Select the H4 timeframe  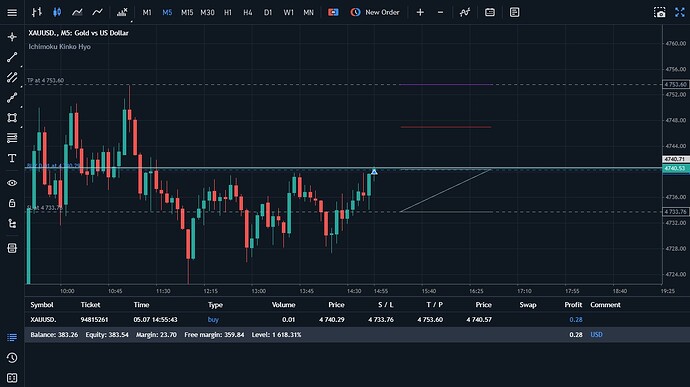tap(248, 12)
